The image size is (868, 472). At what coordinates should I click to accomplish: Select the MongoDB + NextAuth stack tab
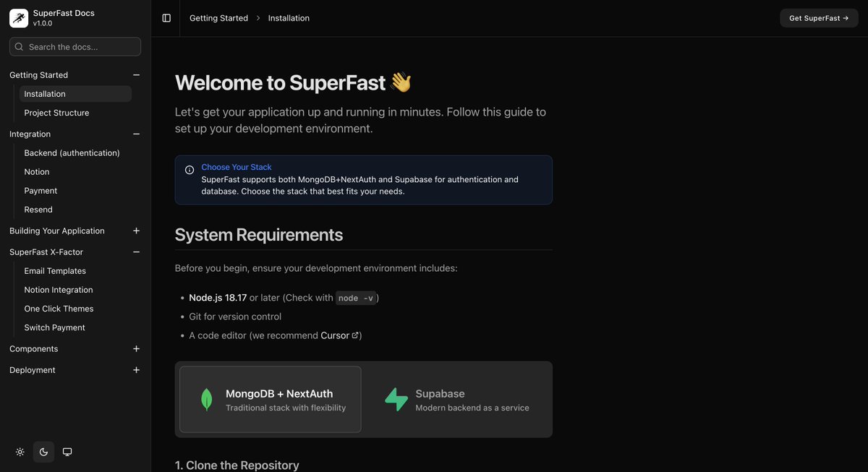click(271, 400)
